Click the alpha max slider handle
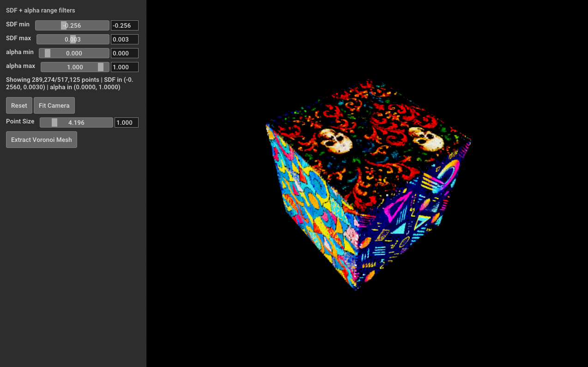The width and height of the screenshot is (588, 367). [x=102, y=67]
